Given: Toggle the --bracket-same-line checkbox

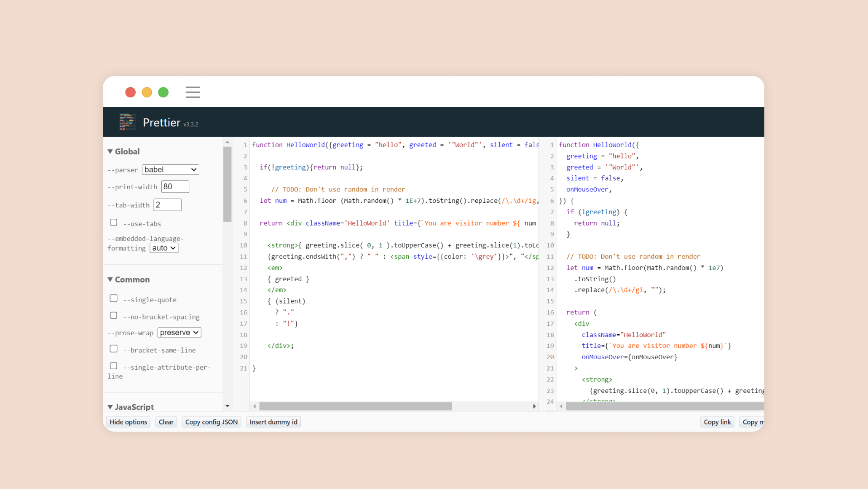Looking at the screenshot, I should click(114, 349).
